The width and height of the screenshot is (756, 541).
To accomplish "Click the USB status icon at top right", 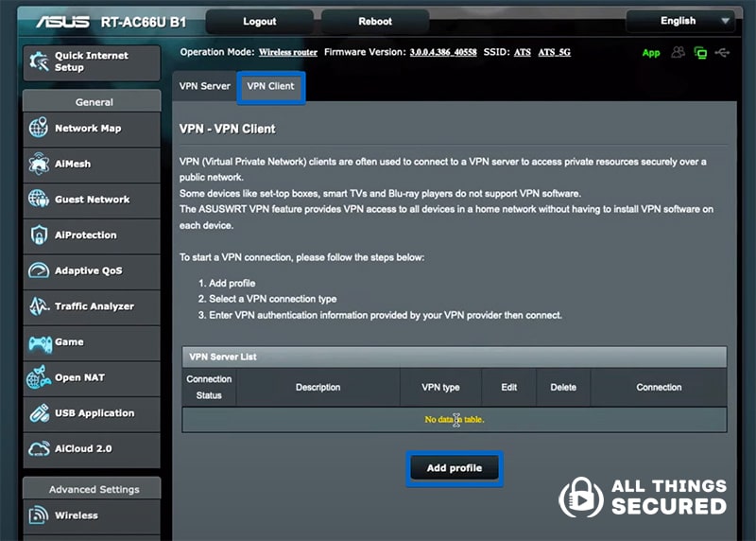I will (722, 52).
